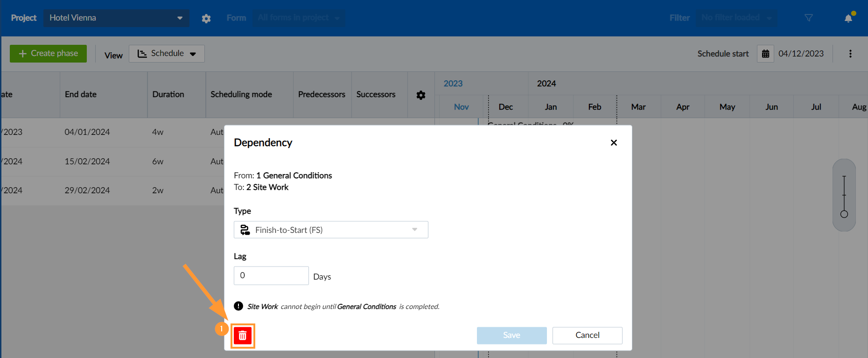Screen dimensions: 868x358
Task: Click the Duration column header
Action: pos(168,94)
